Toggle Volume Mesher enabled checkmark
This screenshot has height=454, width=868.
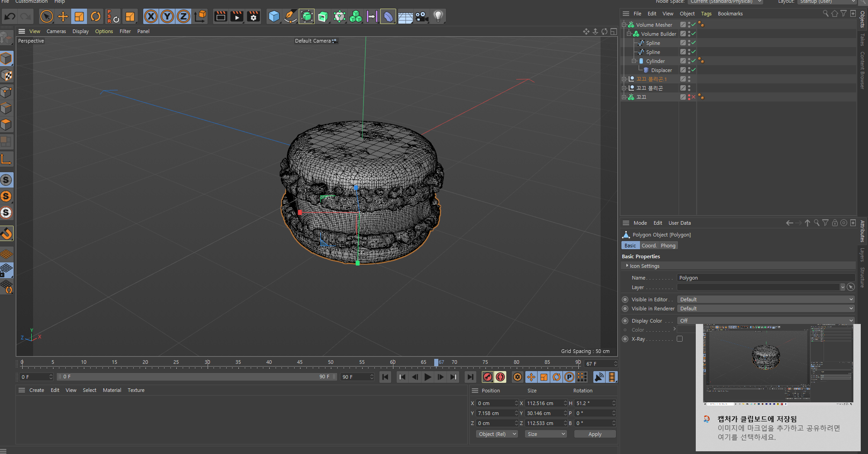point(693,24)
